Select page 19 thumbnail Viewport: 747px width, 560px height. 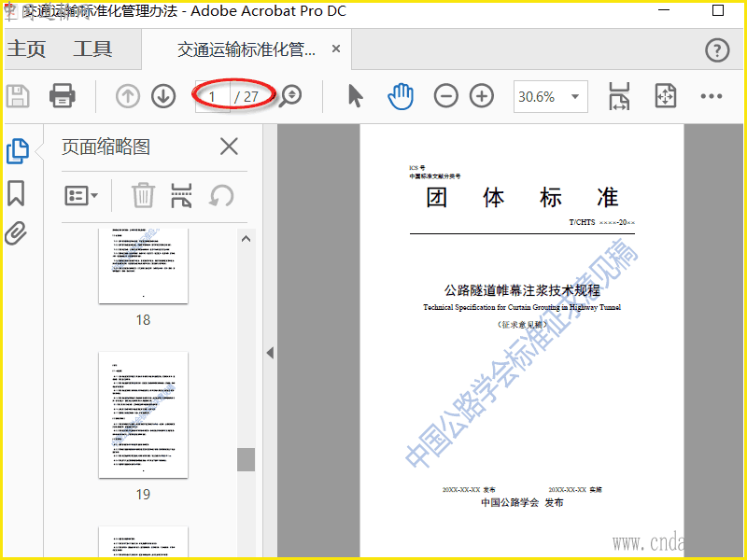143,414
